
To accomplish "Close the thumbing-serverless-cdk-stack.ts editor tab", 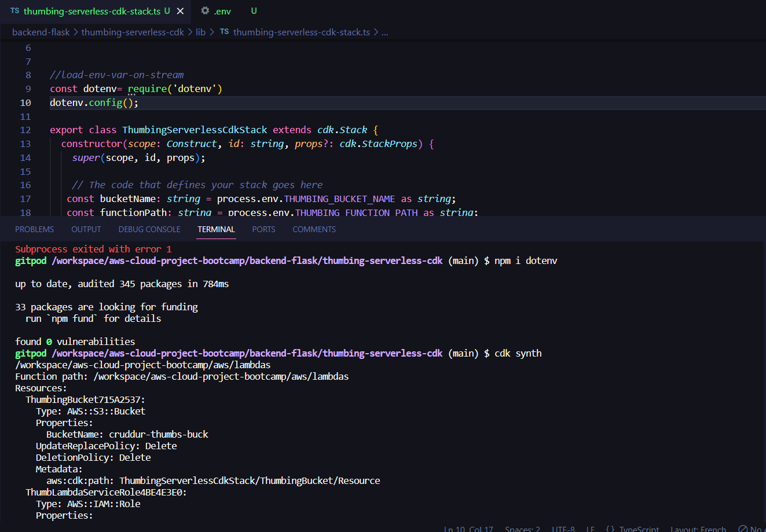I will [x=181, y=11].
